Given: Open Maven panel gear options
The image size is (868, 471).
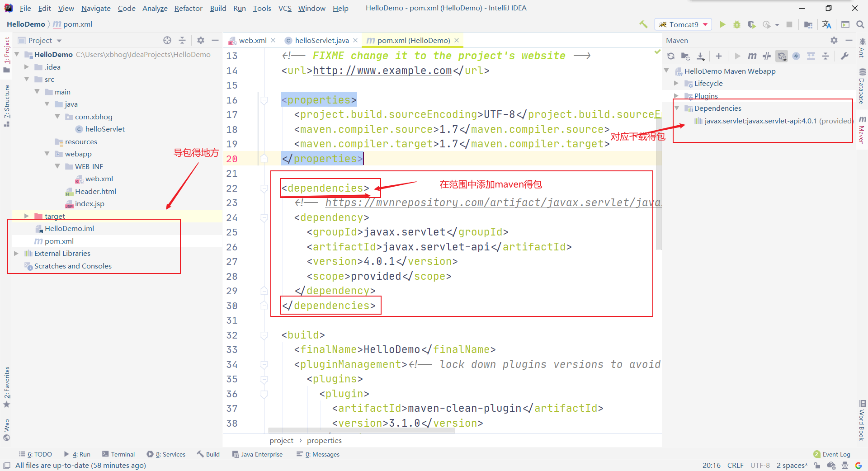Looking at the screenshot, I should click(834, 40).
